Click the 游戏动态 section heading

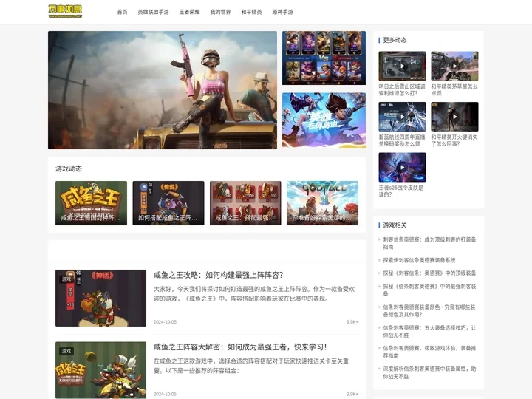(x=69, y=168)
